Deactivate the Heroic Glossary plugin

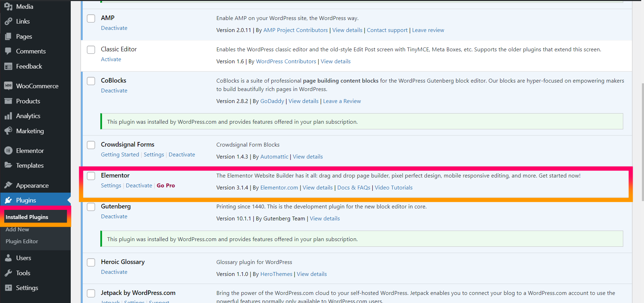pos(114,272)
